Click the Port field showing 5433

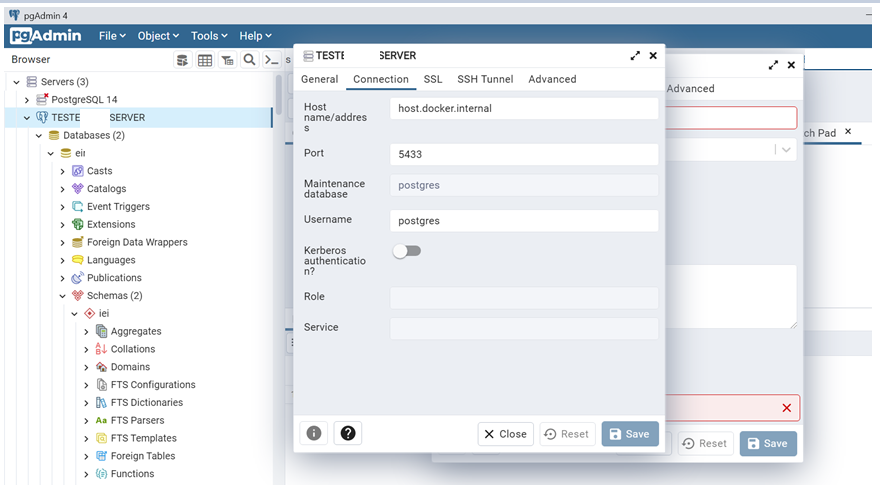[x=524, y=154]
